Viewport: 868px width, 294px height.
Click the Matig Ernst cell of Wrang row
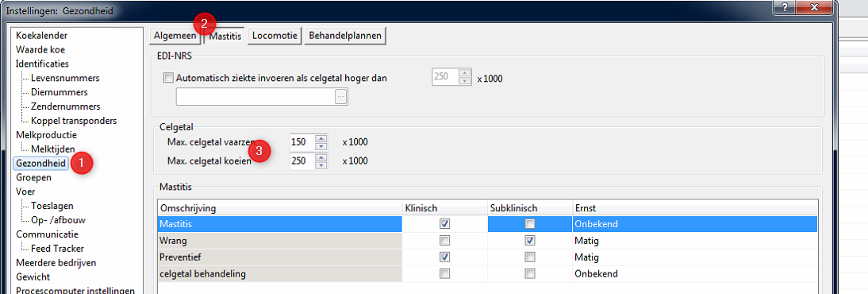(x=695, y=241)
